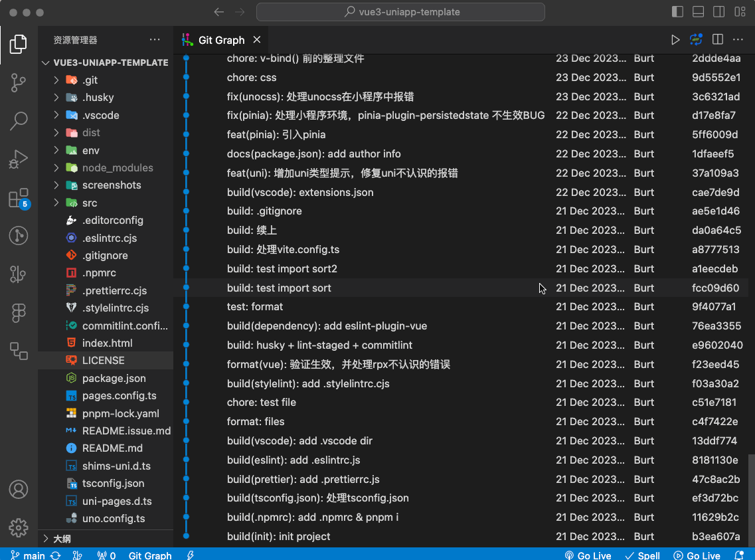The width and height of the screenshot is (755, 560).
Task: Open the Search view in activity bar
Action: [x=18, y=121]
